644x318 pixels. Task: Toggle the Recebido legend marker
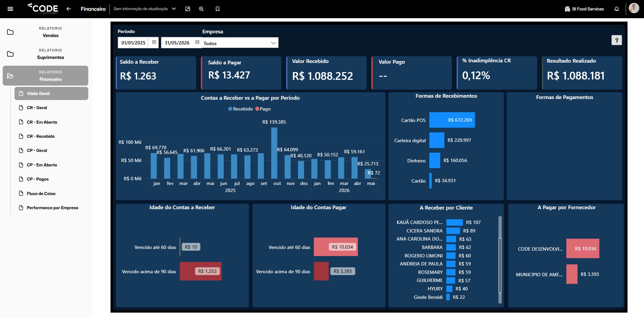[230, 109]
